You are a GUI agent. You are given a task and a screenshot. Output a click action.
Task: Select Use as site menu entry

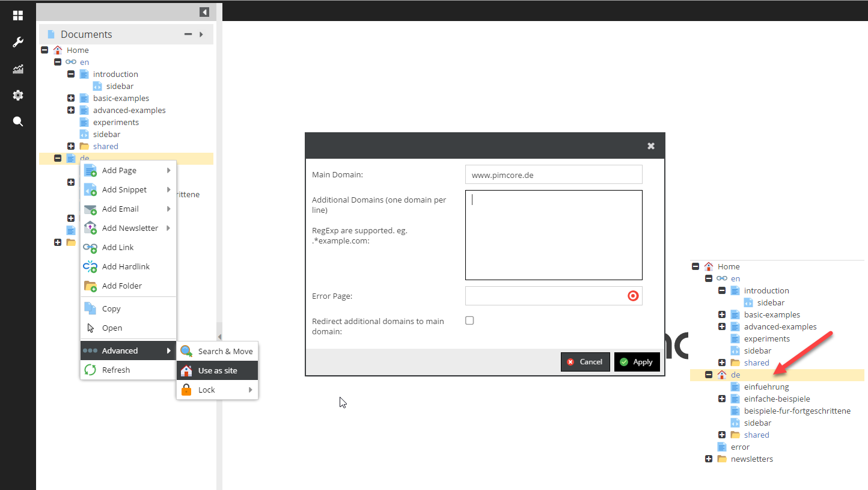point(218,370)
